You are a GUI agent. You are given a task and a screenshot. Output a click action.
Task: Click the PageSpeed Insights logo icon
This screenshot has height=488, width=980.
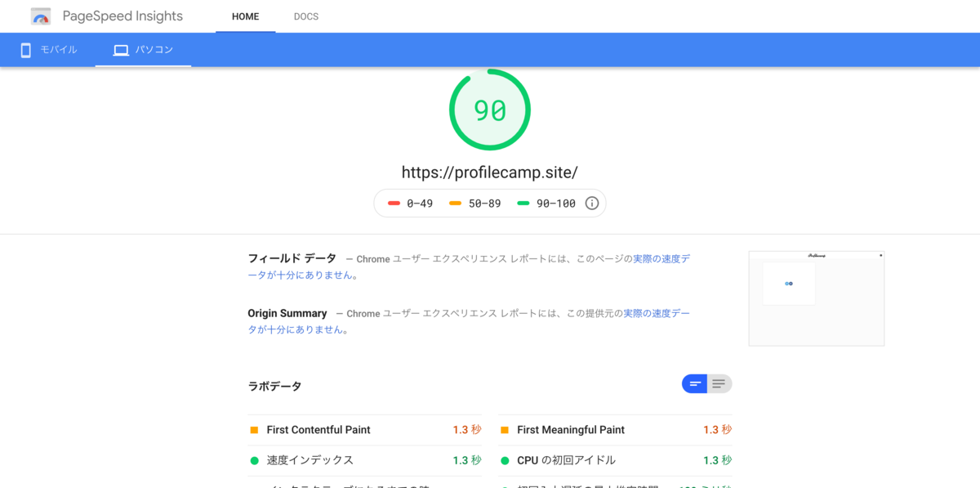click(41, 16)
